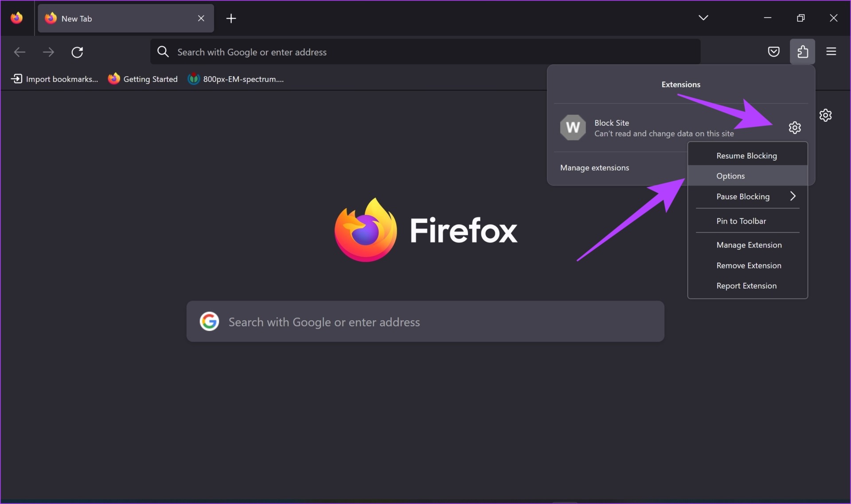Open the Import bookmarks bookmark
Viewport: 851px width, 504px height.
pyautogui.click(x=54, y=79)
